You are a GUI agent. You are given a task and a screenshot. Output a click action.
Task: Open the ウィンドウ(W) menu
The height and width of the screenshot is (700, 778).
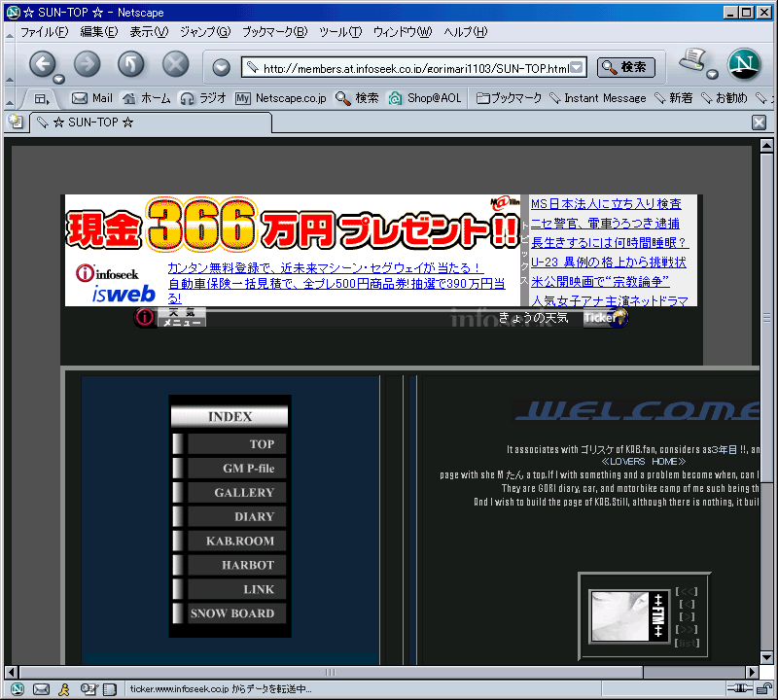tap(403, 32)
